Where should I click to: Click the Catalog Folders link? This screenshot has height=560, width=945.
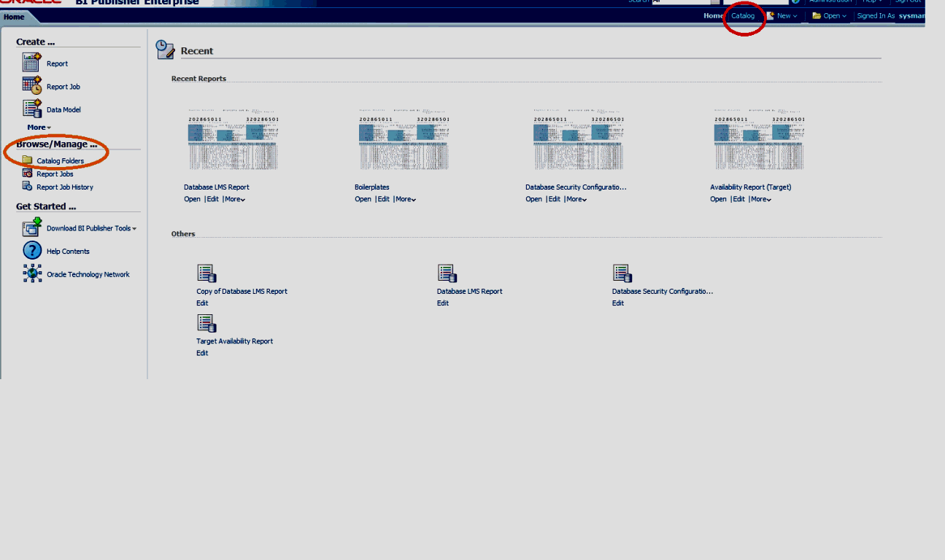[61, 161]
